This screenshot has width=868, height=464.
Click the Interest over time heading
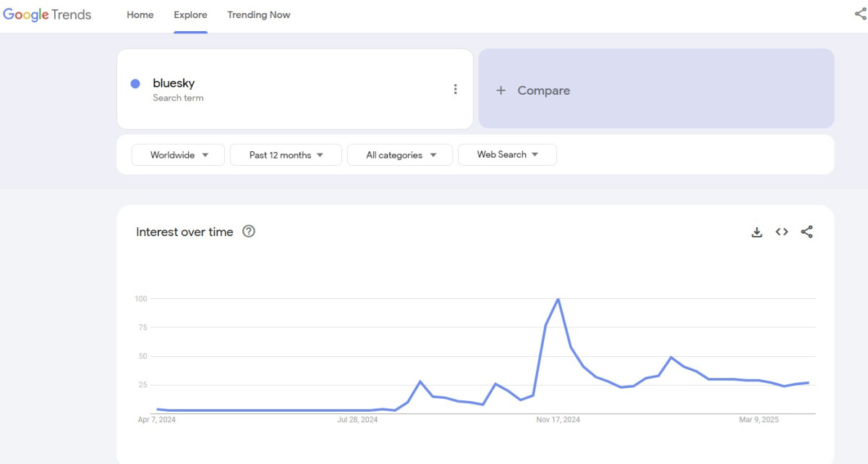pyautogui.click(x=184, y=232)
